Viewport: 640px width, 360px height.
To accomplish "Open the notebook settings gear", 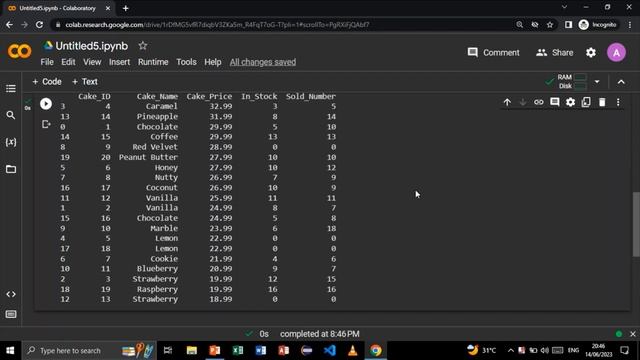I will coord(591,53).
